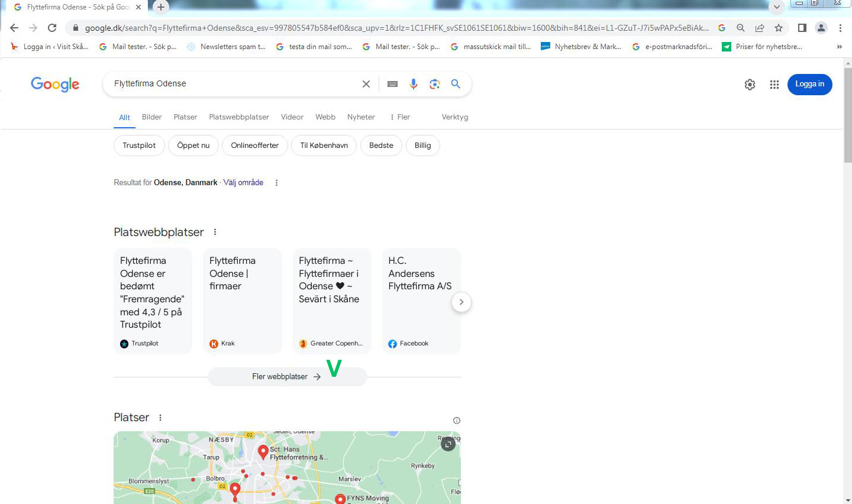Clear the search box text
Image resolution: width=852 pixels, height=504 pixels.
[x=366, y=84]
